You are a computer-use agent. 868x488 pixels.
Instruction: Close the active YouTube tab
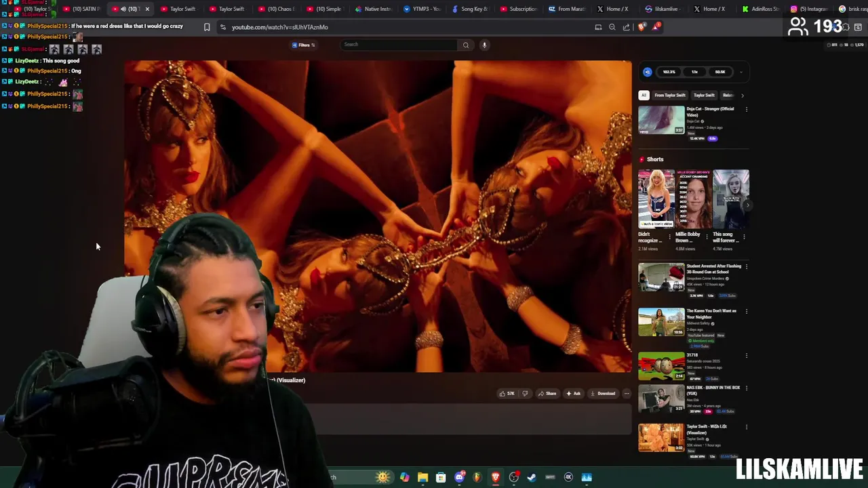[x=147, y=9]
